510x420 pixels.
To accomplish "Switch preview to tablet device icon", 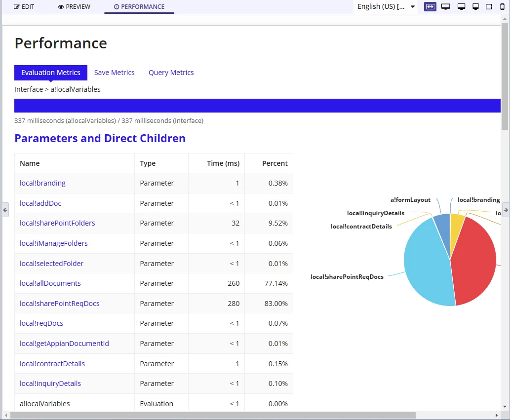I will click(x=489, y=6).
